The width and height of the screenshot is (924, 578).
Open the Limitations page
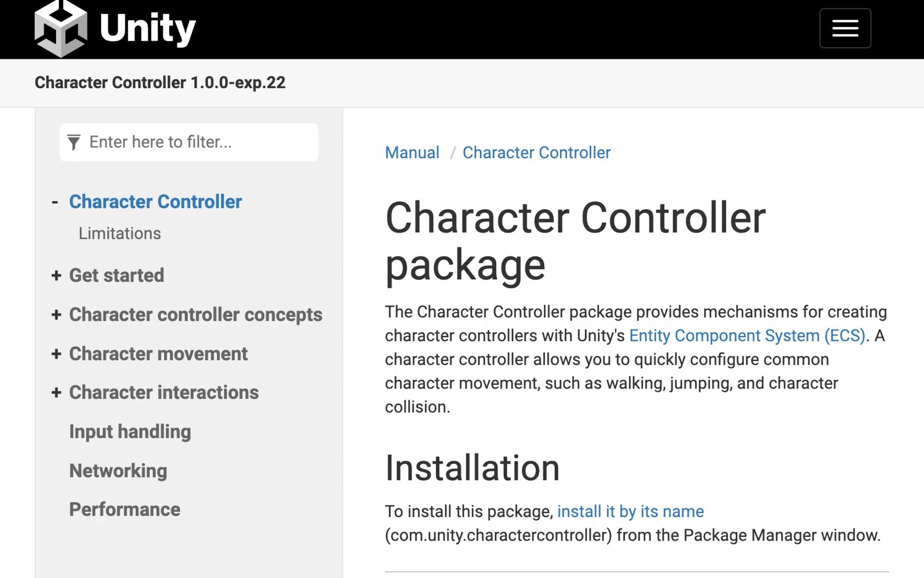(x=120, y=234)
